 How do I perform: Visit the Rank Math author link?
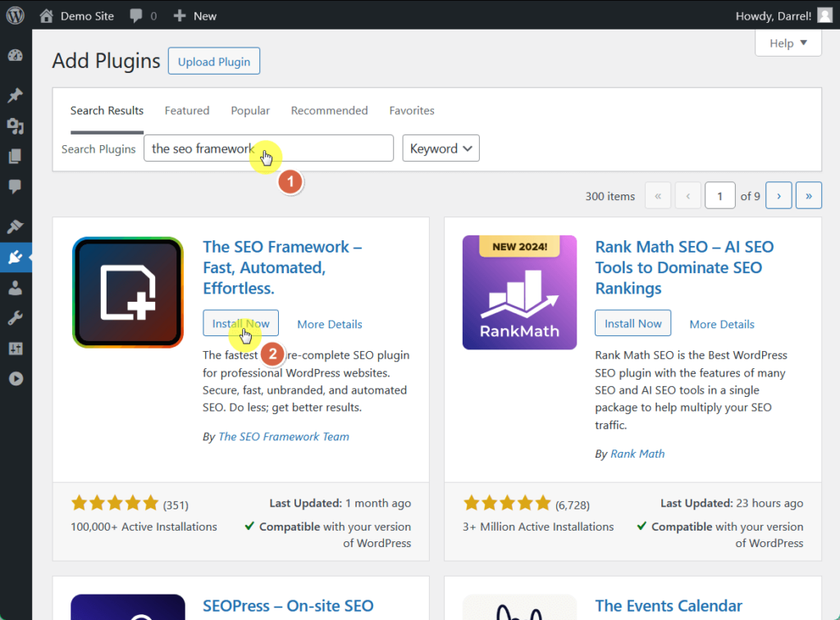(x=637, y=454)
